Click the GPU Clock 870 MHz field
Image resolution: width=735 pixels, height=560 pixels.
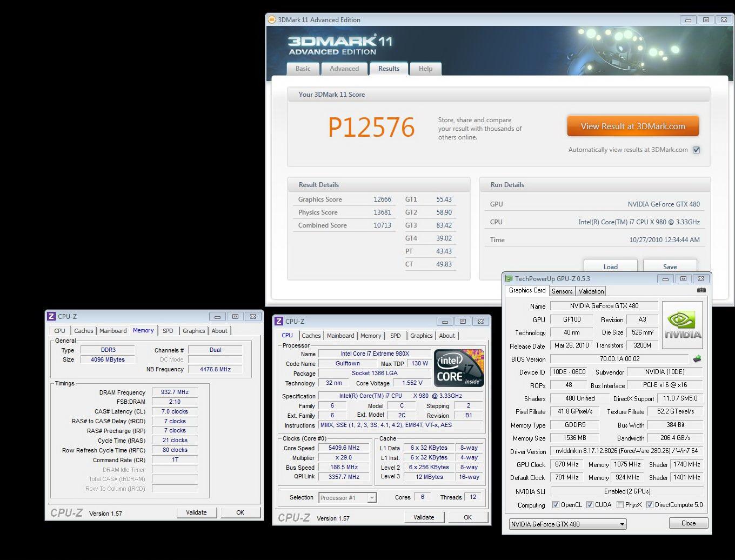click(x=567, y=464)
